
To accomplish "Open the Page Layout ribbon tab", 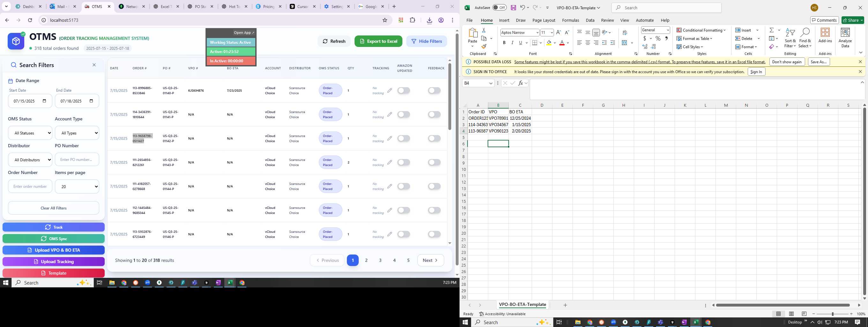I will (543, 20).
